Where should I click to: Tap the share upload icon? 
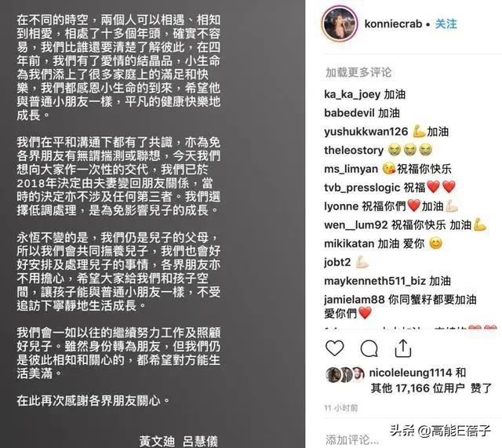[x=403, y=348]
